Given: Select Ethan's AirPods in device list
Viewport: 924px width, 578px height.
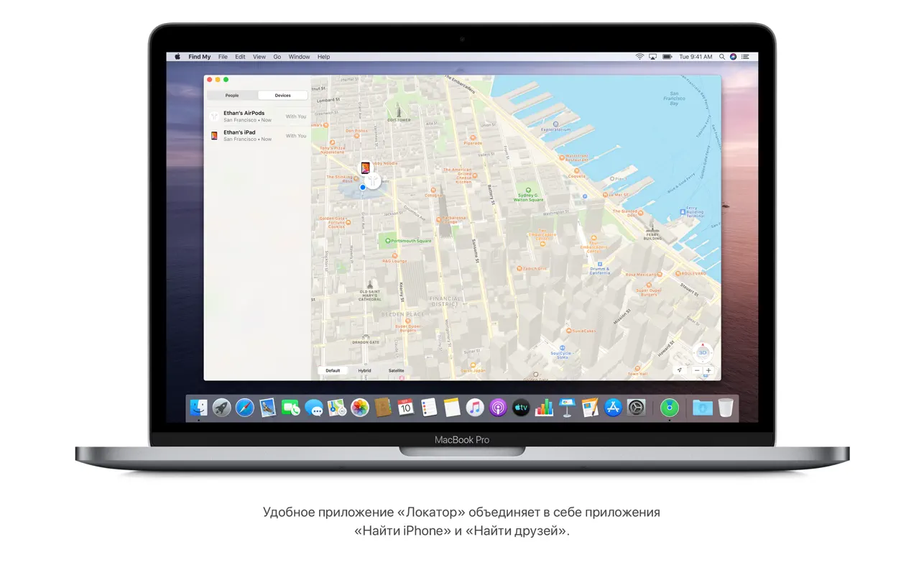Looking at the screenshot, I should coord(257,116).
